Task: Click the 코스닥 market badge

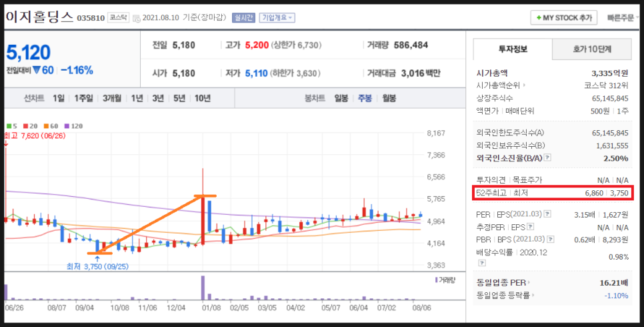Action: pos(119,18)
